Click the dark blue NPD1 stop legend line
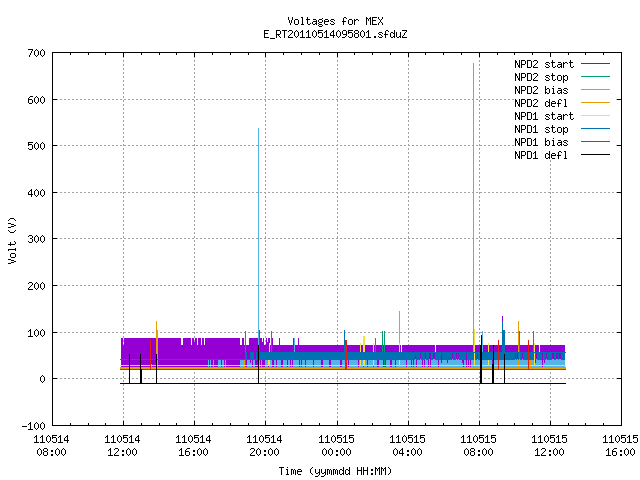Screen dimensions: 640x480 [x=595, y=129]
